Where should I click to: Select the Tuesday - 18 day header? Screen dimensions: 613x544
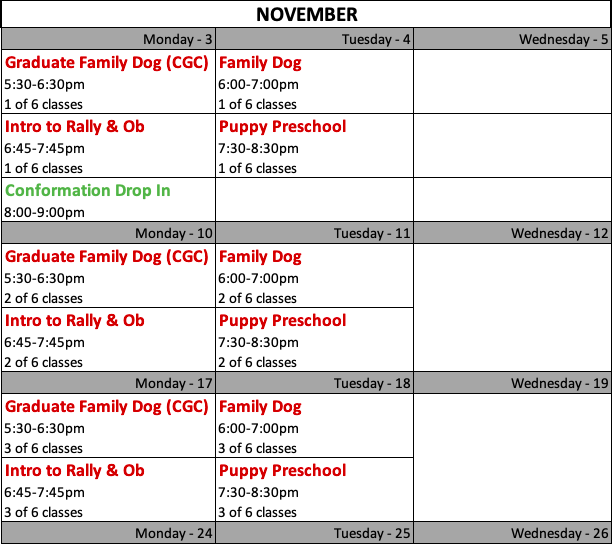[372, 383]
